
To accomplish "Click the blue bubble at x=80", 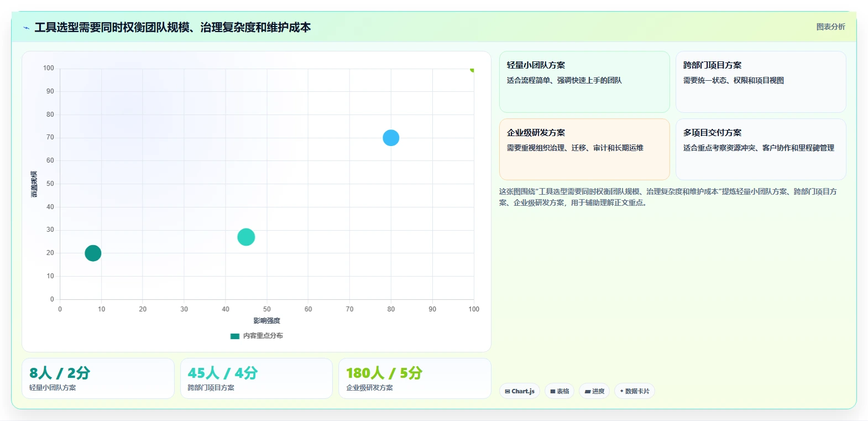I will point(391,138).
